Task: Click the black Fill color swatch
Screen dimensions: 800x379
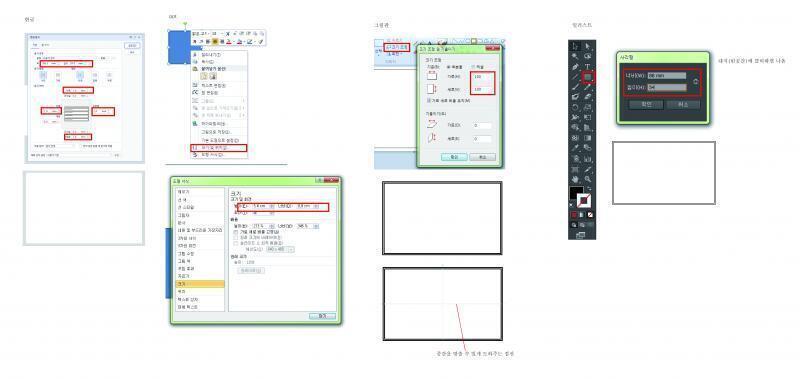Action: 577,193
